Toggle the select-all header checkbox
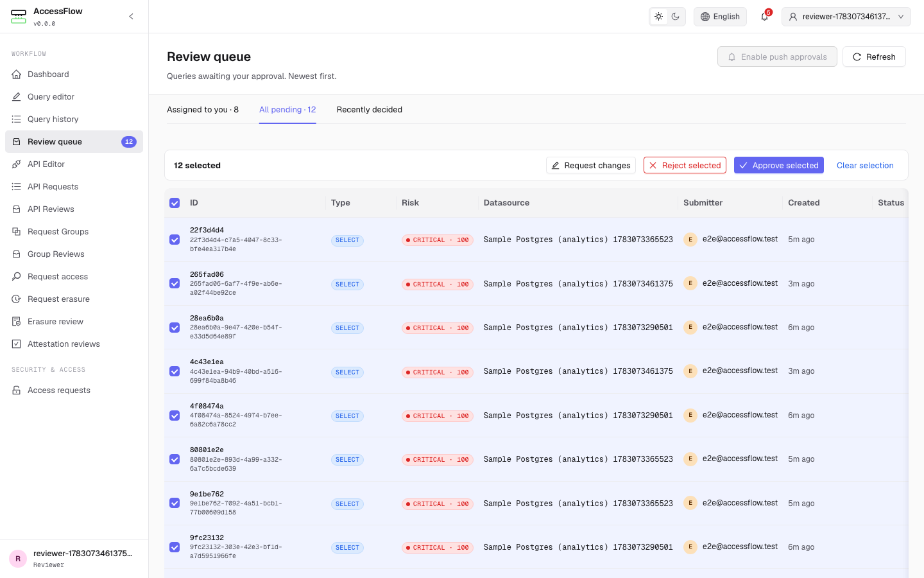The height and width of the screenshot is (578, 924). coord(175,203)
